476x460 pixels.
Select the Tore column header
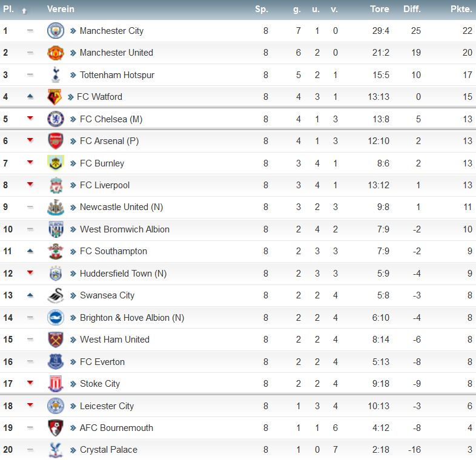pyautogui.click(x=380, y=9)
